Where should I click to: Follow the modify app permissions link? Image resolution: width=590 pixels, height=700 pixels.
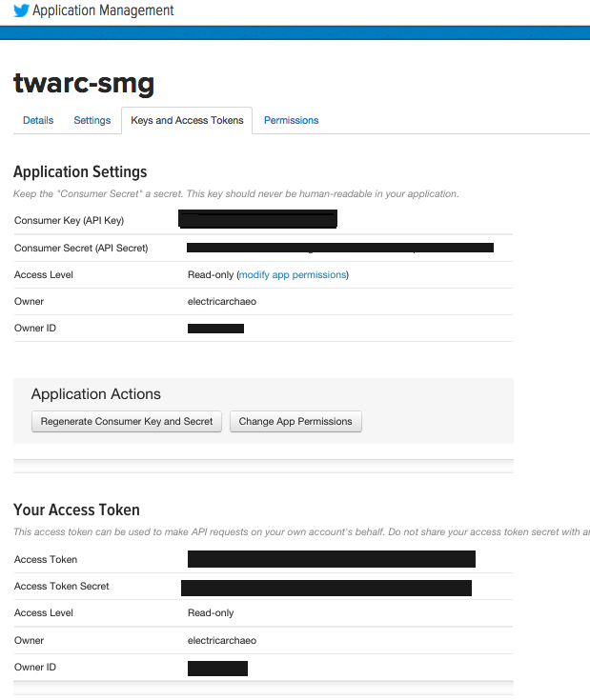coord(293,274)
